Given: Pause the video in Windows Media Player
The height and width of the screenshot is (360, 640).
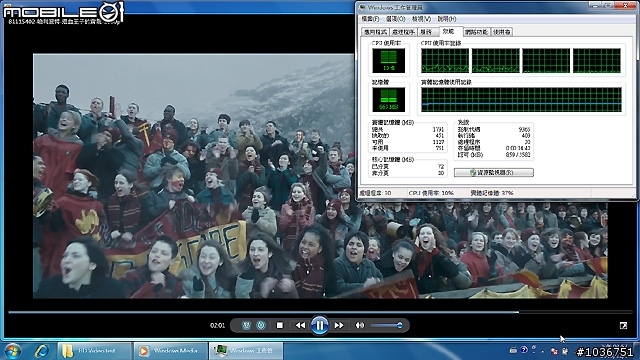Looking at the screenshot, I should [x=319, y=325].
